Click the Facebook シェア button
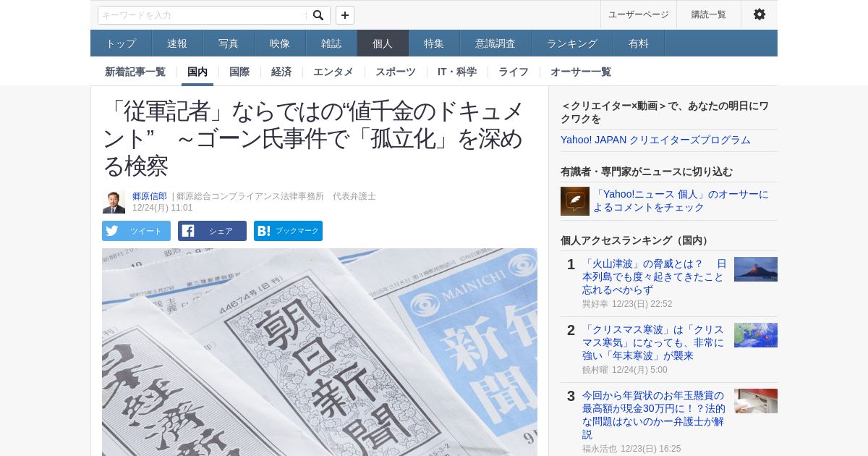This screenshot has width=868, height=456. pos(212,231)
